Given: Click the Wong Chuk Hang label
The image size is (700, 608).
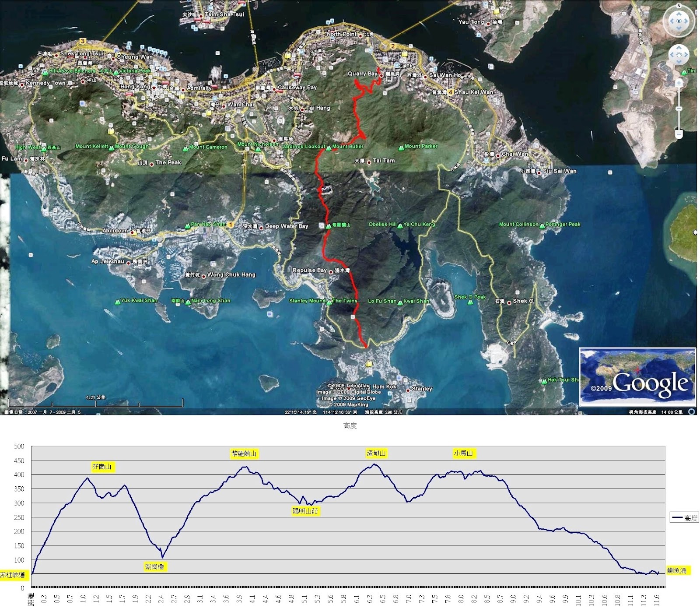Looking at the screenshot, I should tap(231, 274).
